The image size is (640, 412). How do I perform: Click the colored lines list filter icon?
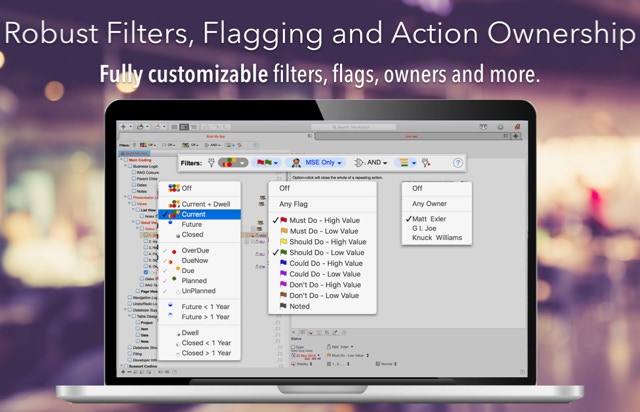[x=406, y=161]
